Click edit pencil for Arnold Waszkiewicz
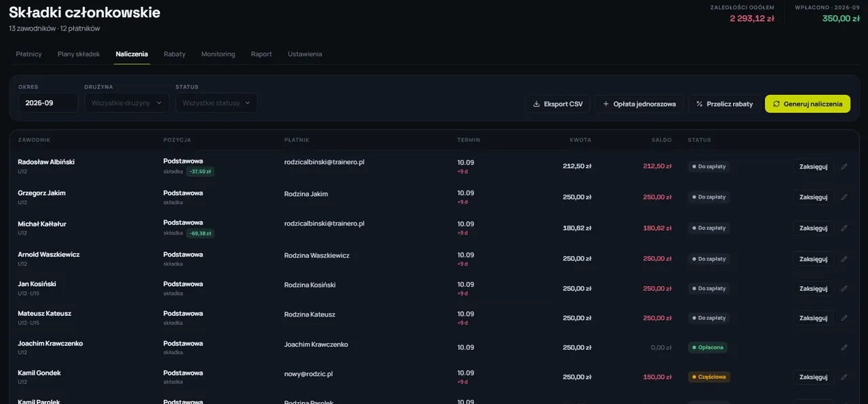The height and width of the screenshot is (404, 868). [844, 259]
